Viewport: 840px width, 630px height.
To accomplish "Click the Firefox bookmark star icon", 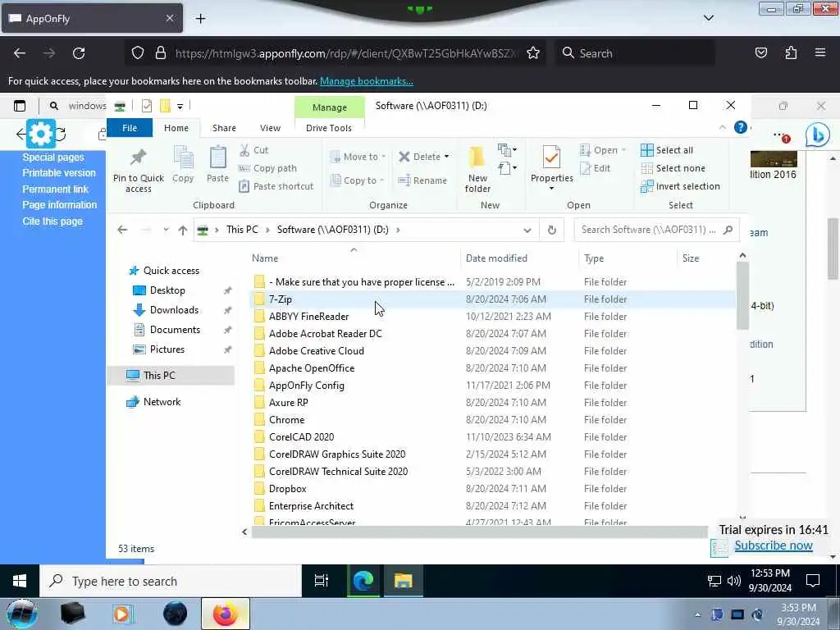I will [x=533, y=53].
